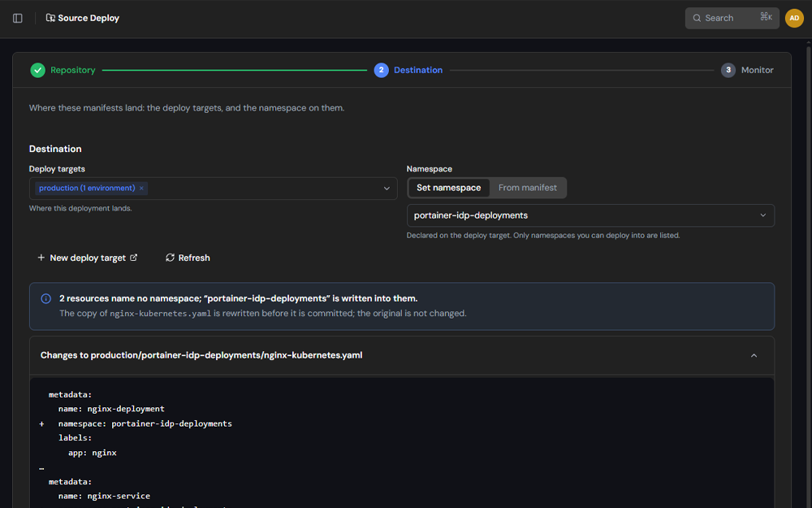This screenshot has width=812, height=508.
Task: Click the Deploy targets label
Action: pos(57,169)
